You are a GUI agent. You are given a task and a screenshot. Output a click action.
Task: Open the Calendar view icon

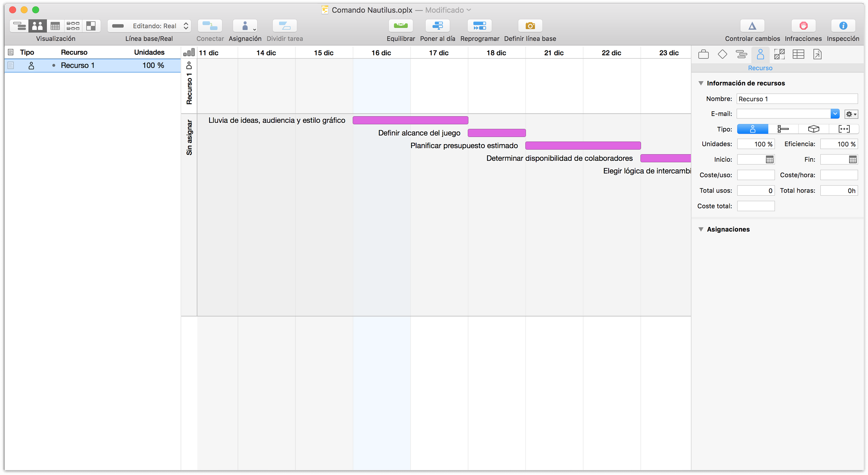pyautogui.click(x=55, y=26)
